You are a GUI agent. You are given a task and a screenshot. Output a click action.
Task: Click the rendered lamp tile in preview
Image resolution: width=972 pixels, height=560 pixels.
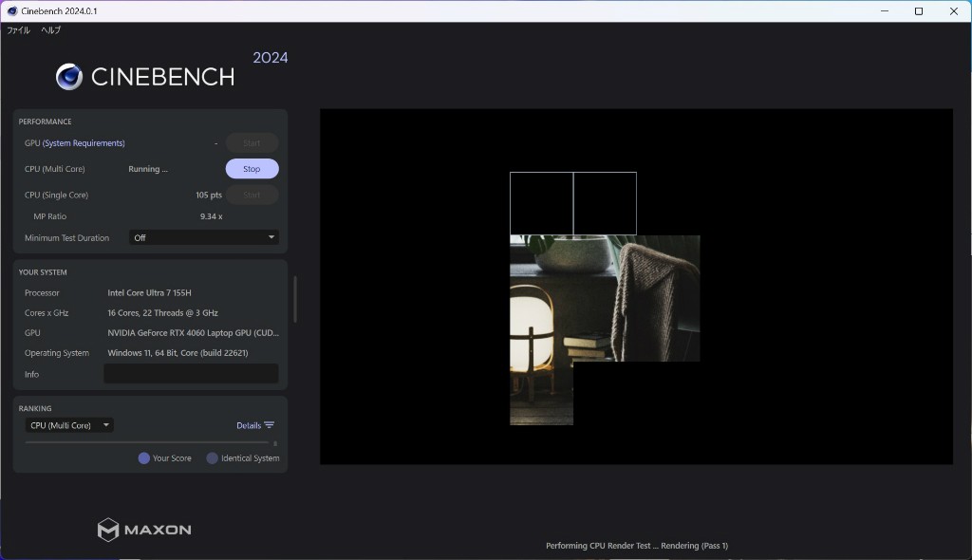coord(541,323)
